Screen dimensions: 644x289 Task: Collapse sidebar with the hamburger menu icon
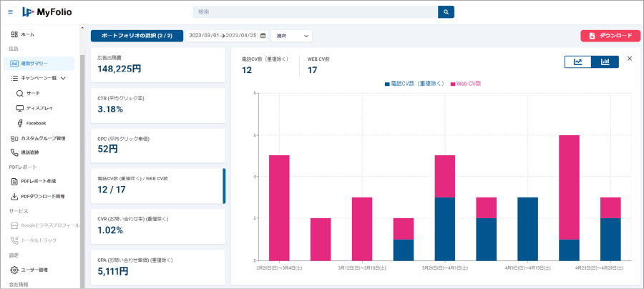[10, 12]
